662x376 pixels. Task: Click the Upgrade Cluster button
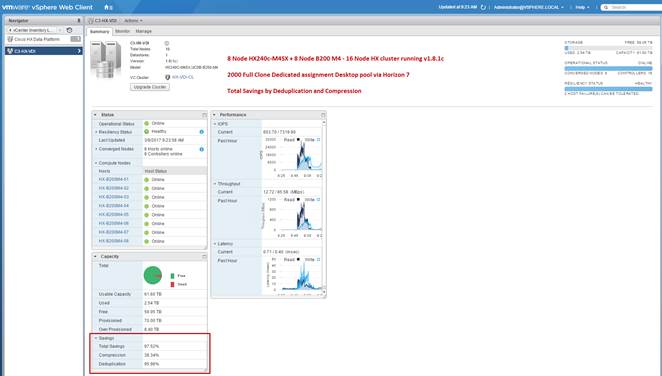[x=150, y=87]
